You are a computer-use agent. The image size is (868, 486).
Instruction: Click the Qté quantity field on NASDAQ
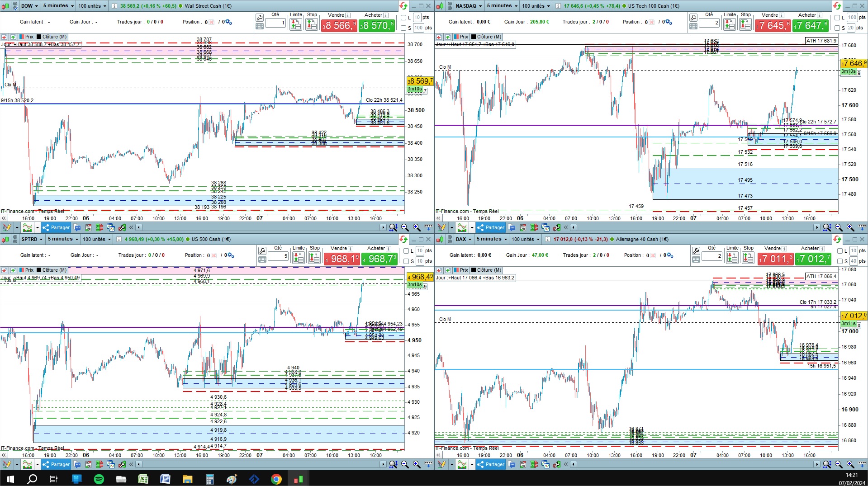pos(709,23)
